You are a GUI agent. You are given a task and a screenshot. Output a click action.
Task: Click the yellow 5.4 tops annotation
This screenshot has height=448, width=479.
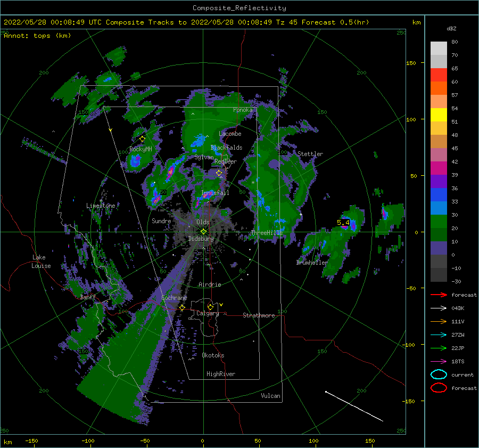point(343,222)
